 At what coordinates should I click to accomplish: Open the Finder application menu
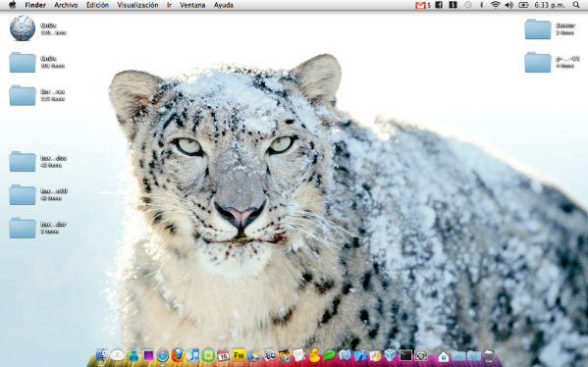tap(35, 5)
